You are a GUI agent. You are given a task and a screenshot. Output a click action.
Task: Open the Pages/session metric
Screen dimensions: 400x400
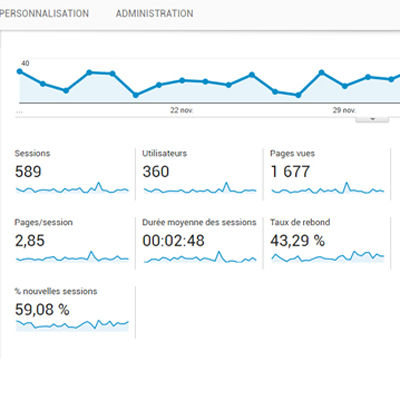(x=72, y=243)
